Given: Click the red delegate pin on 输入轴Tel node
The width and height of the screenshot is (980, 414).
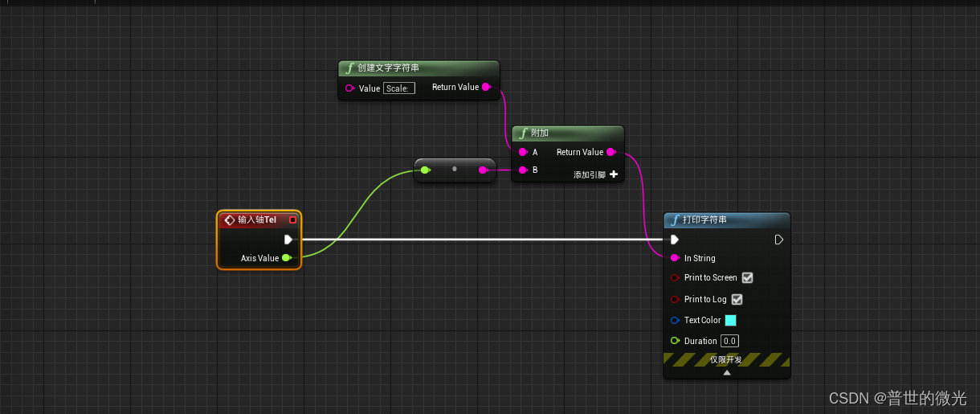Looking at the screenshot, I should pos(292,219).
